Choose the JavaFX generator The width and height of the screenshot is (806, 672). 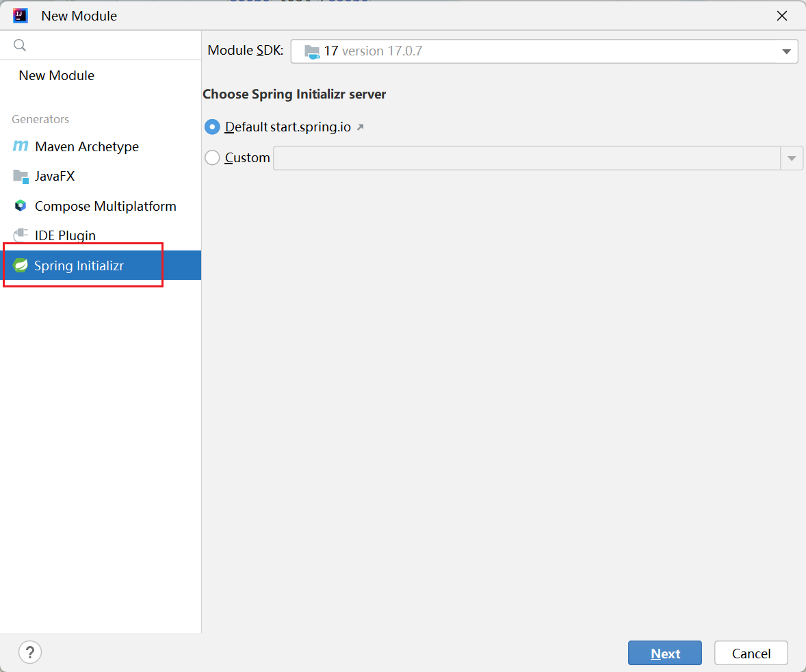[x=101, y=176]
